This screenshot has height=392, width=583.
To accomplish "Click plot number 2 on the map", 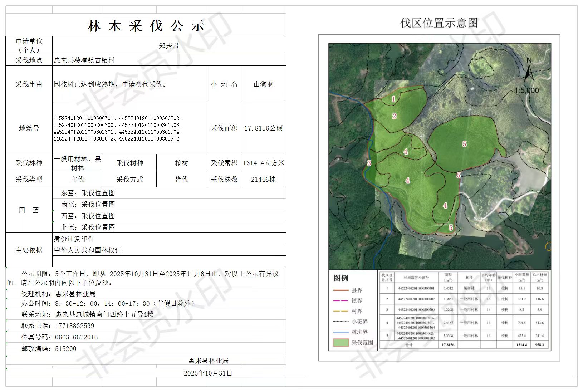I will tap(394, 116).
